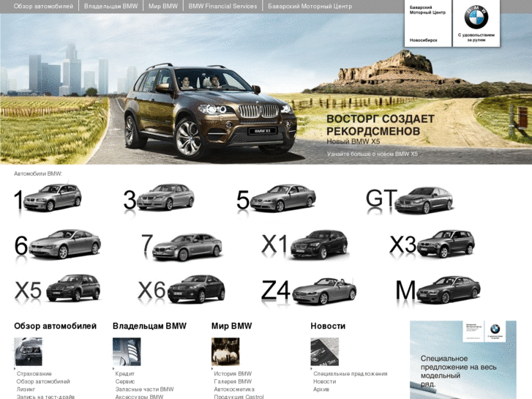The image size is (532, 399).
Task: Select the BMW X6 model icon
Action: (181, 289)
